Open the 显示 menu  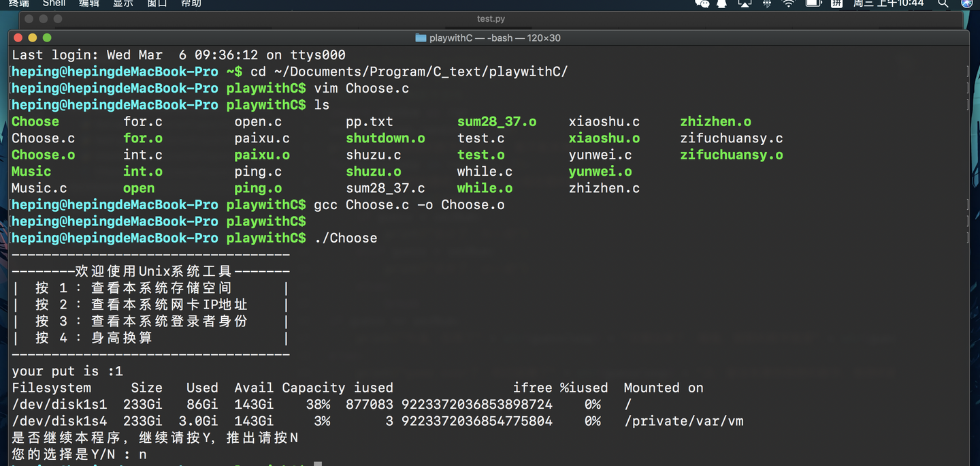tap(123, 3)
